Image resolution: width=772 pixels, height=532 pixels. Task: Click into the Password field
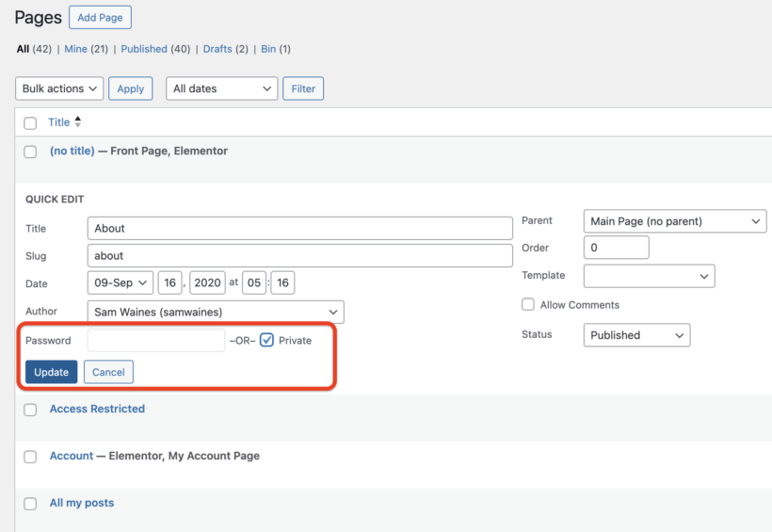coord(156,340)
